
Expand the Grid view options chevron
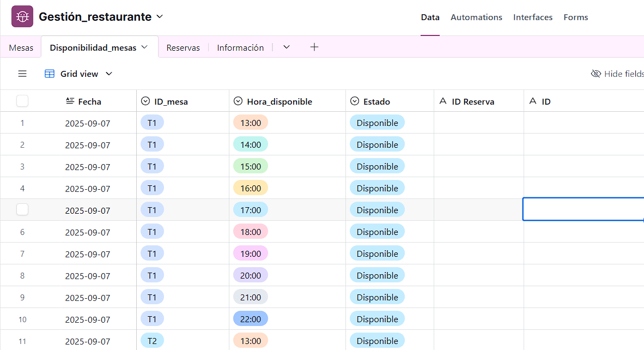(109, 74)
